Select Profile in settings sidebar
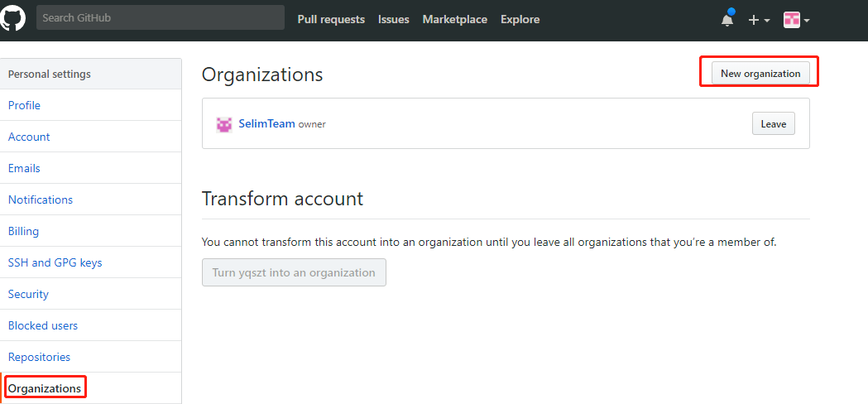This screenshot has width=868, height=404. pos(24,105)
